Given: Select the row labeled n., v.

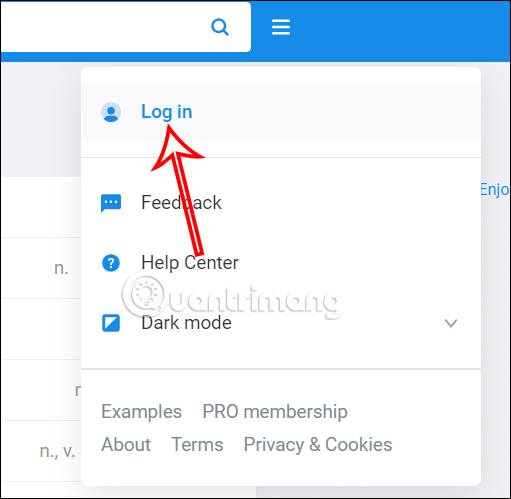Looking at the screenshot, I should pos(41,451).
